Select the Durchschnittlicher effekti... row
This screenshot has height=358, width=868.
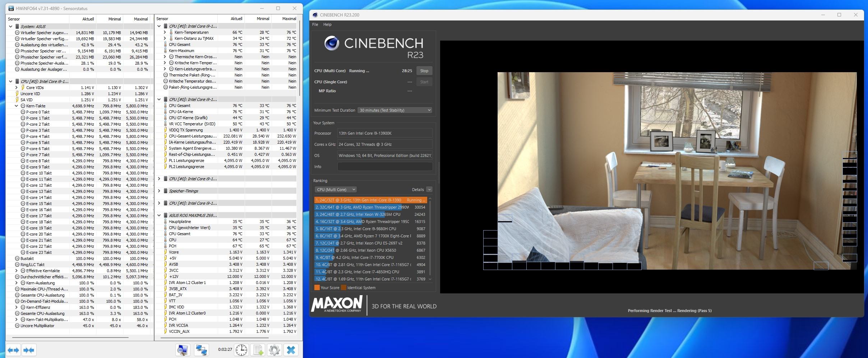[79, 277]
